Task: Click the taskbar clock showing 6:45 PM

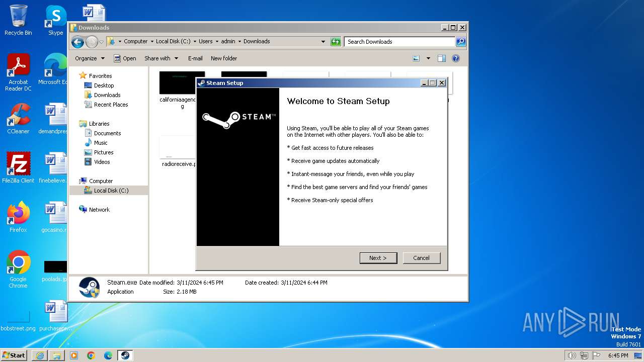Action: click(x=618, y=355)
